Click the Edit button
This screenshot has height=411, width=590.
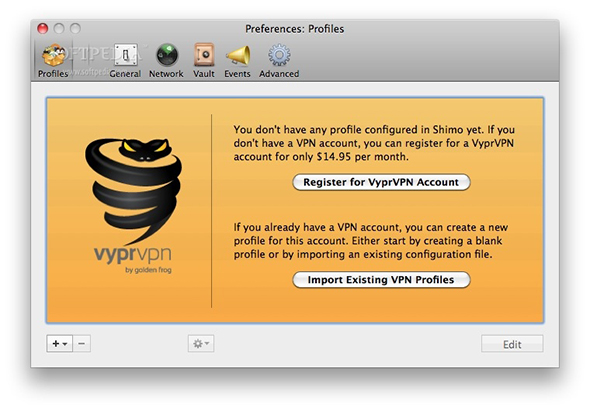512,344
